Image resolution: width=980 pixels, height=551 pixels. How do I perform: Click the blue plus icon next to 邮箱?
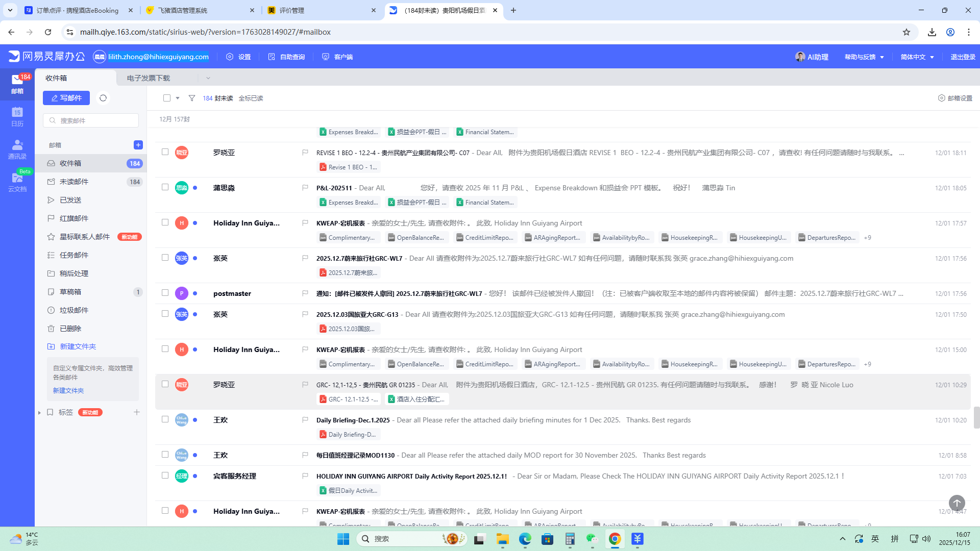click(x=138, y=145)
